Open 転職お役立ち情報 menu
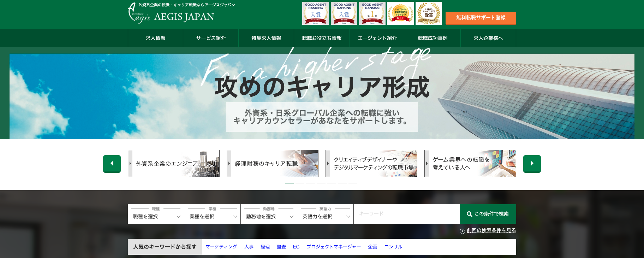The image size is (644, 258). [322, 38]
